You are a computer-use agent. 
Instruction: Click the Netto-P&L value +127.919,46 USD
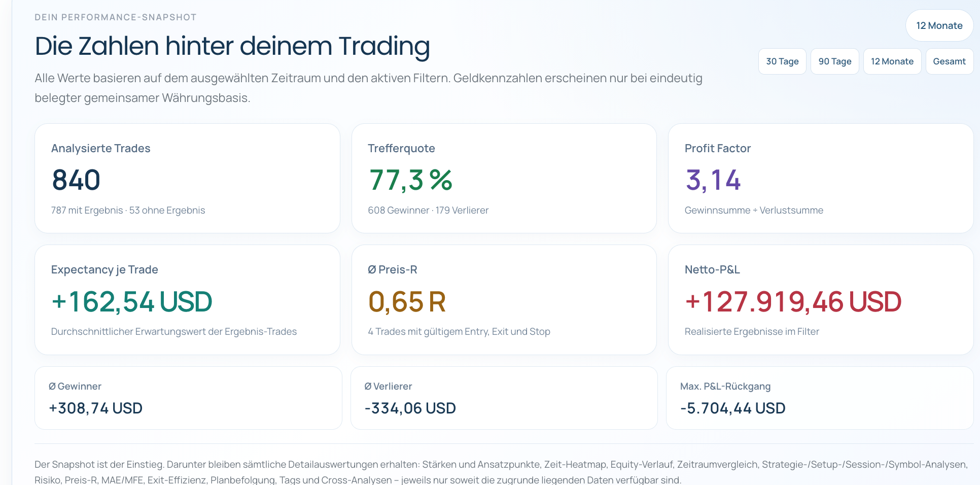click(x=793, y=302)
